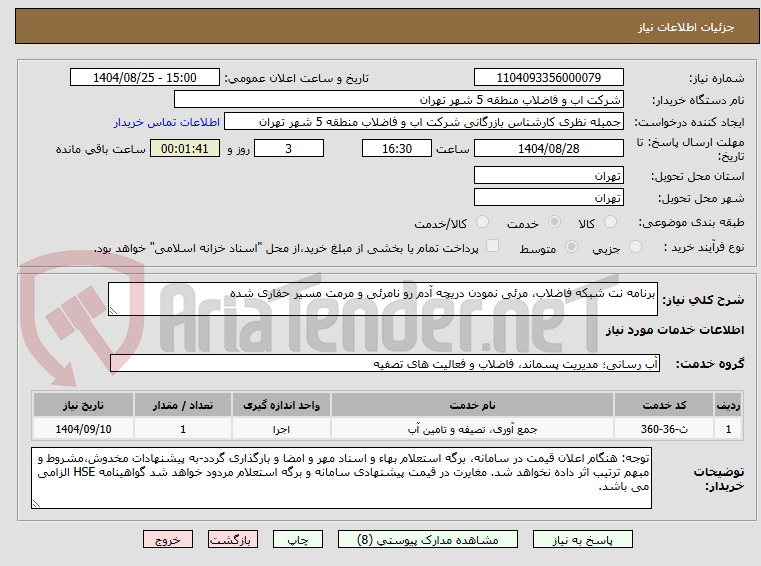This screenshot has height=566, width=761.
Task: Click the announcement date field 1404/08/25 - 15:00
Action: 145,78
